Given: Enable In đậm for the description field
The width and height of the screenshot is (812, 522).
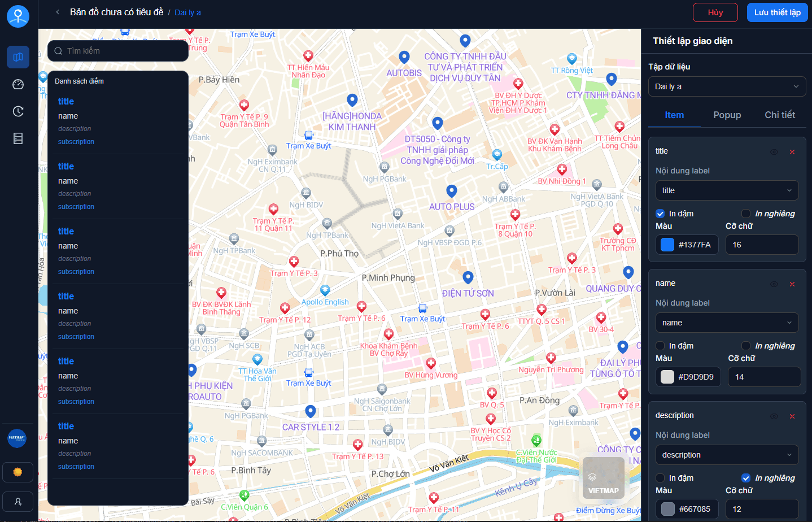Looking at the screenshot, I should (660, 478).
